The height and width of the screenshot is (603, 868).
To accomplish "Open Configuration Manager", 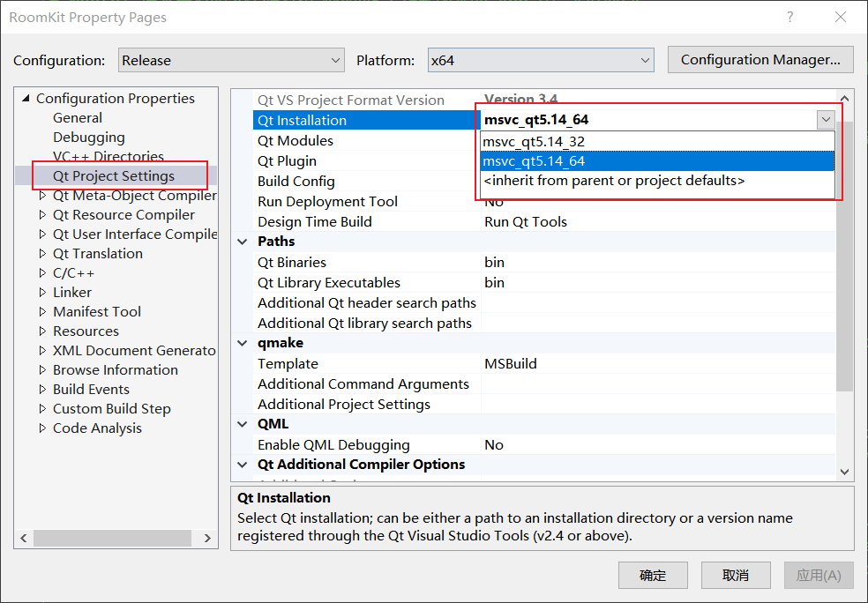I will click(760, 60).
